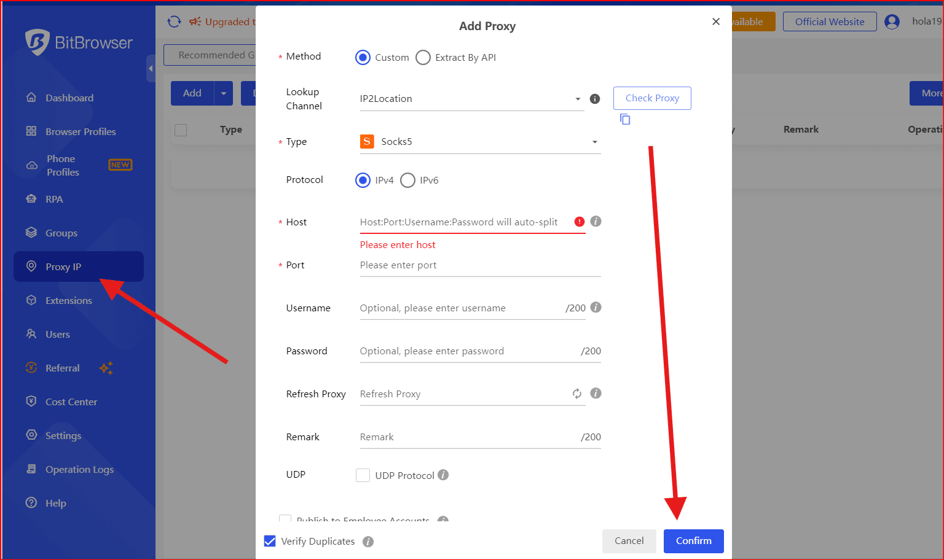Click the Cost Center shield icon
Image resolution: width=944 pixels, height=560 pixels.
(x=31, y=402)
